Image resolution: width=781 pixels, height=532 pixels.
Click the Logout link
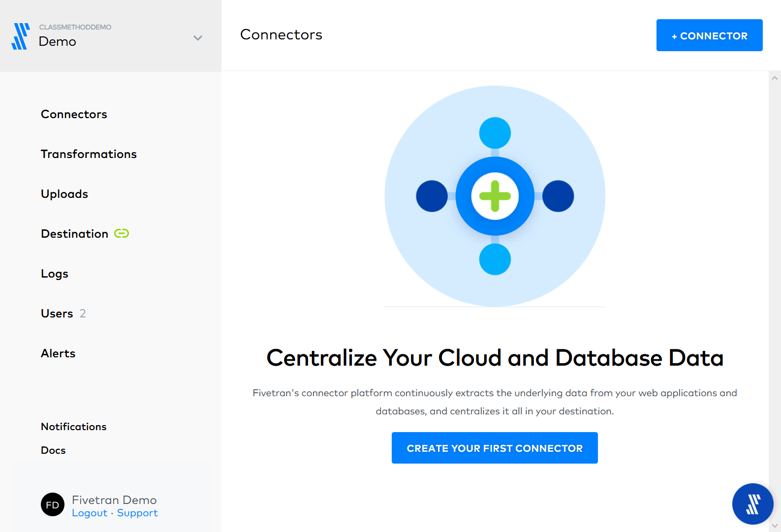pyautogui.click(x=90, y=513)
